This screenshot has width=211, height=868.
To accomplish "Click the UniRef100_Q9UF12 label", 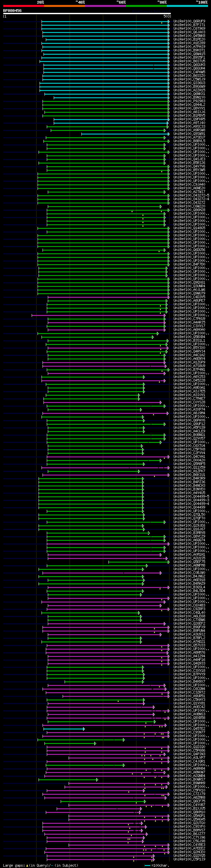I will point(190,424).
